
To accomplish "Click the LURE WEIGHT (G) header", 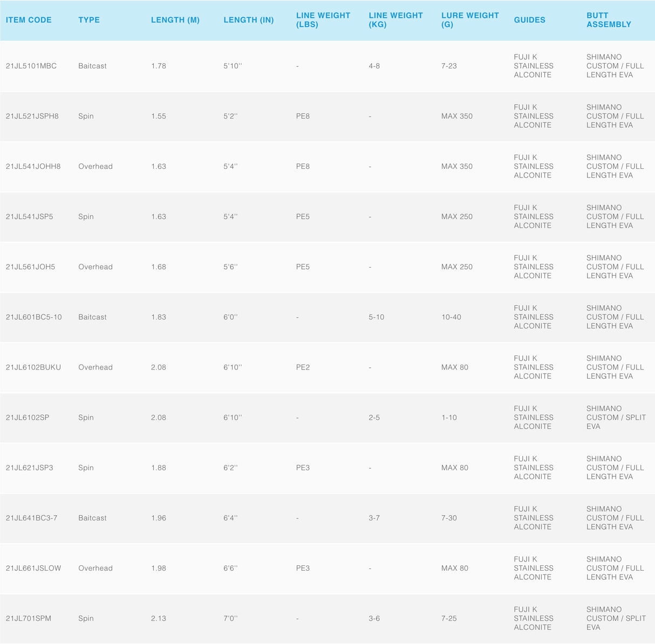I will (x=470, y=20).
